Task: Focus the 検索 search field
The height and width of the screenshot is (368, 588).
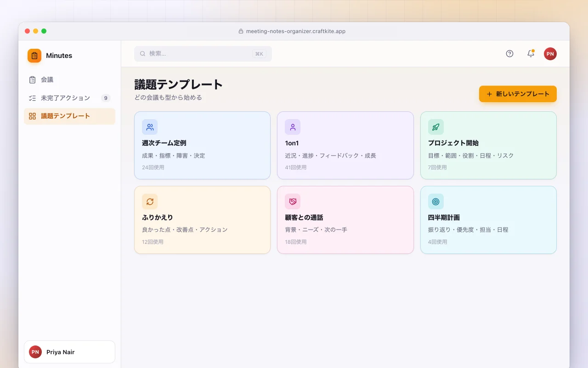Action: point(203,53)
